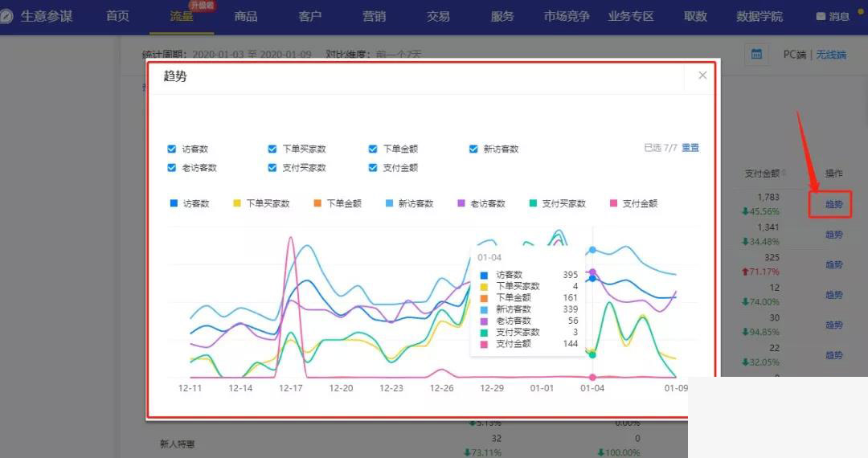Toggle 下单买家数 legend series marker

coord(237,203)
